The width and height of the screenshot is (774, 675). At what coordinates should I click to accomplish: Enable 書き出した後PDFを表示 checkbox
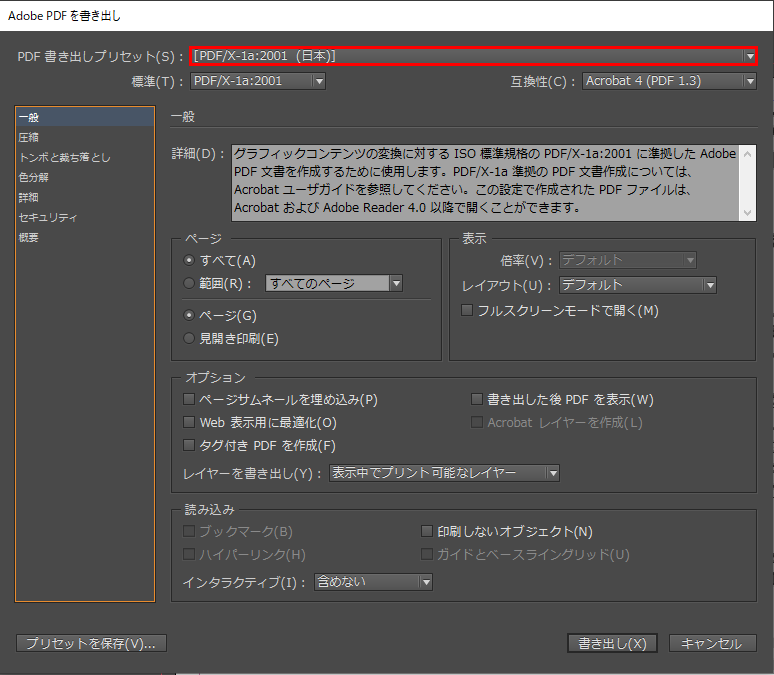(x=476, y=399)
